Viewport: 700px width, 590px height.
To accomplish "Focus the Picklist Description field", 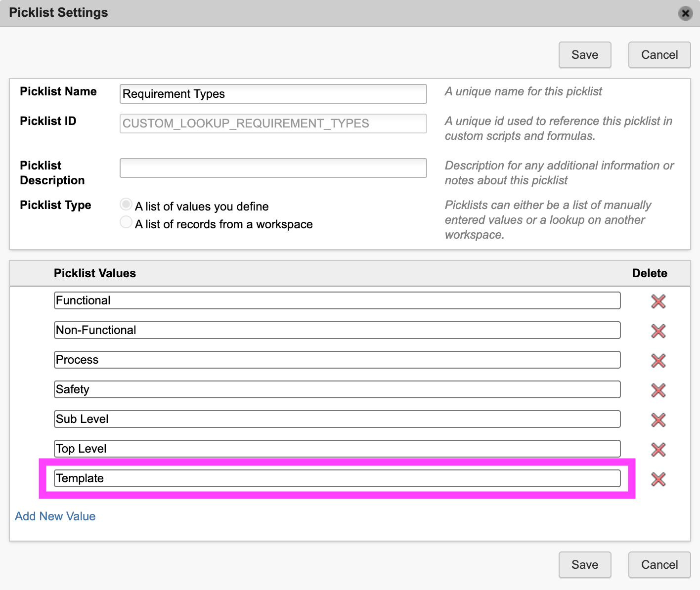I will click(x=273, y=168).
